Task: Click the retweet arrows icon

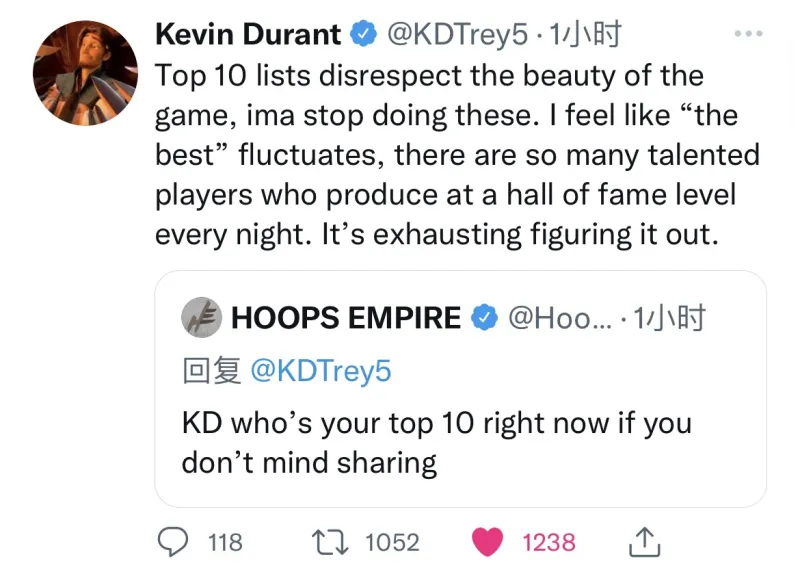Action: 333,542
